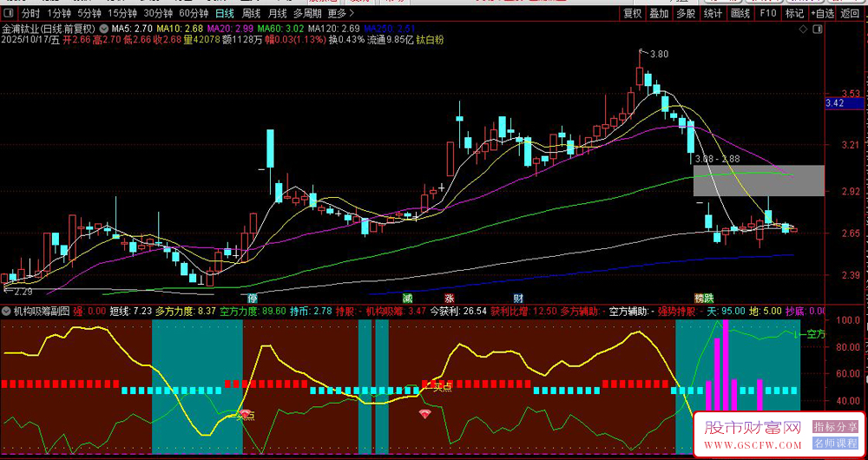Expand the 更多 periods menu

340,13
